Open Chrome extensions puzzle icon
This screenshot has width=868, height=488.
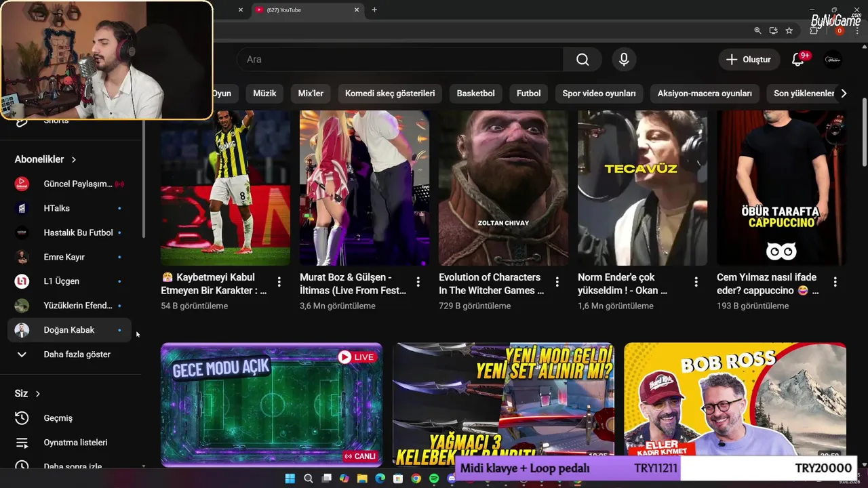pos(815,30)
